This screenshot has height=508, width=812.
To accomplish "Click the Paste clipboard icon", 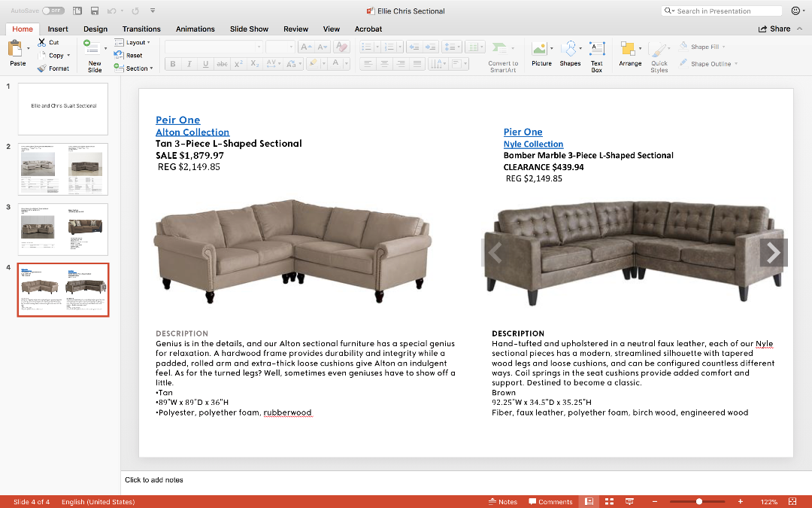I will [16, 49].
